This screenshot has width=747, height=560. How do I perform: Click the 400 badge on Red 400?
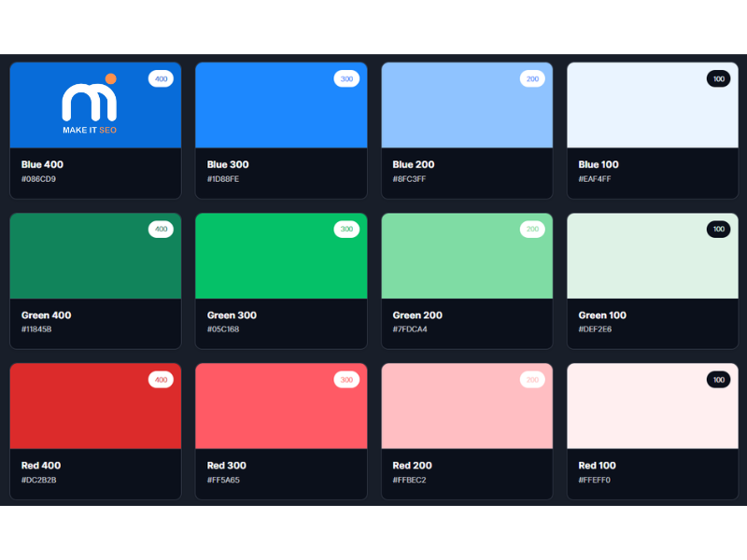tap(161, 380)
